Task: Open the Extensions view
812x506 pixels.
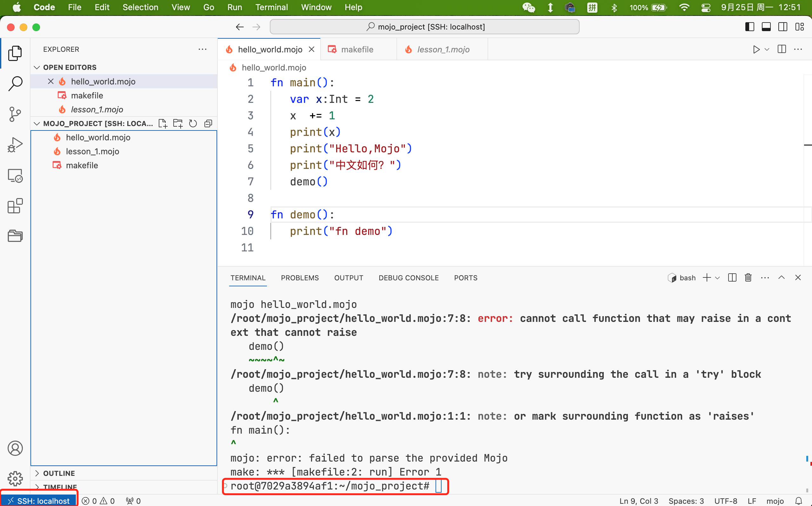Action: coord(15,206)
